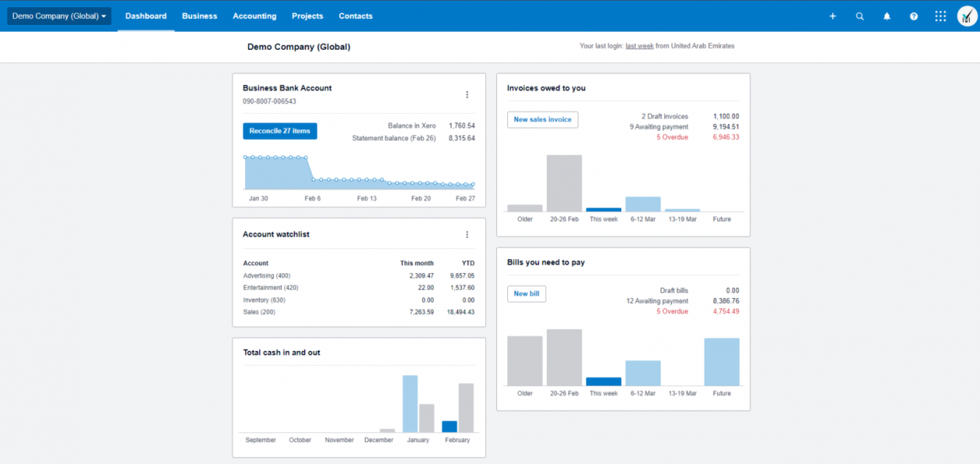This screenshot has height=464, width=980.
Task: Open the Accounting menu
Action: (x=254, y=16)
